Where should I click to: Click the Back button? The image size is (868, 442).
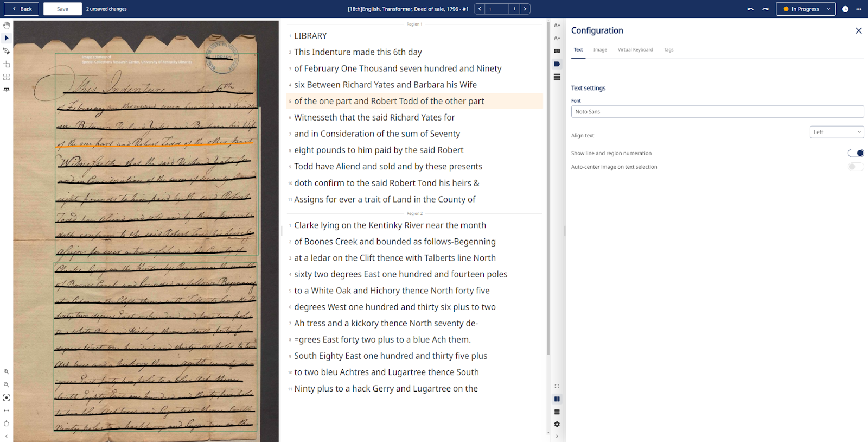[x=22, y=9]
